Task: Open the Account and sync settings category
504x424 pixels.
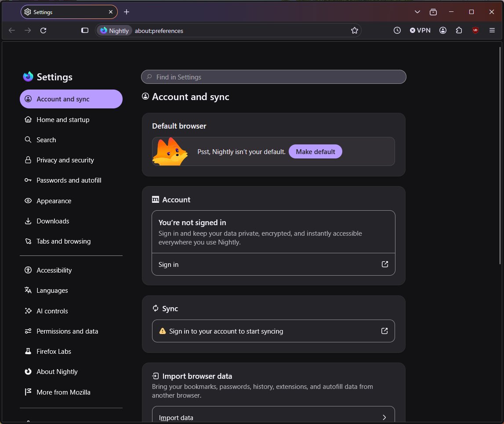Action: [x=71, y=99]
